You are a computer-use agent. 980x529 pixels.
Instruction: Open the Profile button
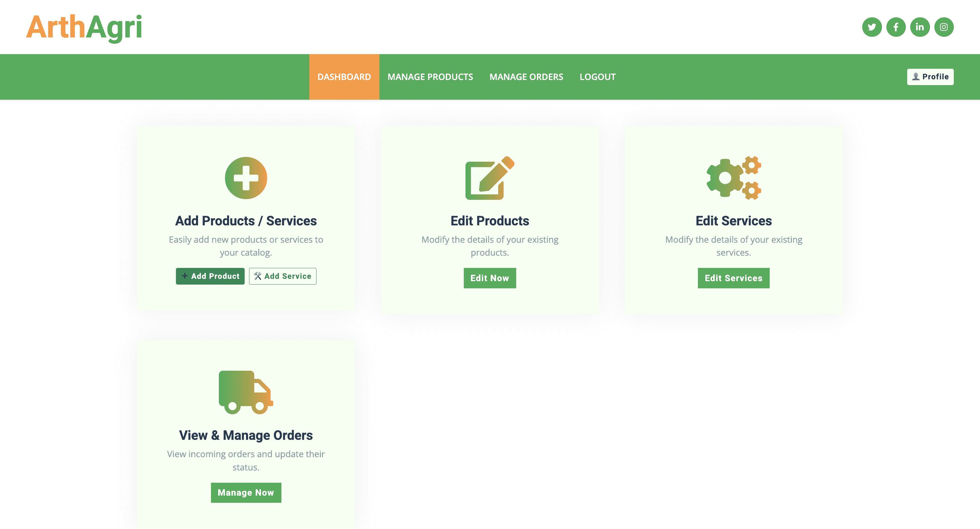930,77
